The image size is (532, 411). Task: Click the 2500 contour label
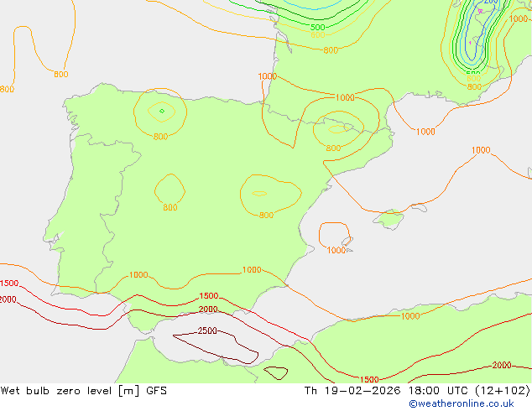point(207,330)
